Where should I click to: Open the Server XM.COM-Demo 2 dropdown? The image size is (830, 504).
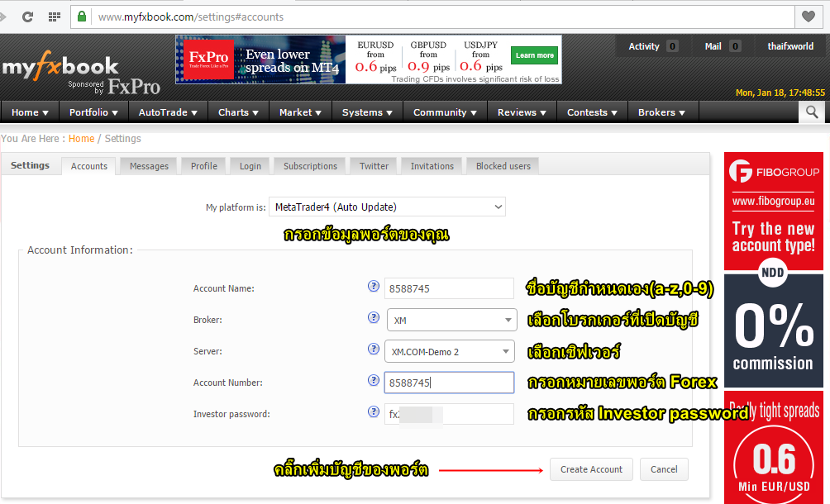point(450,351)
